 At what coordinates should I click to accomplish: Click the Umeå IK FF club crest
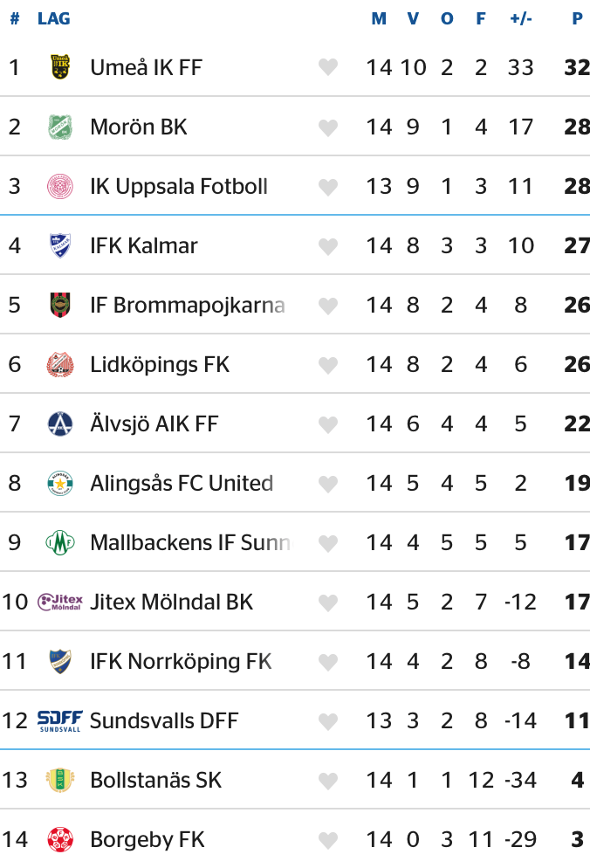coord(60,67)
